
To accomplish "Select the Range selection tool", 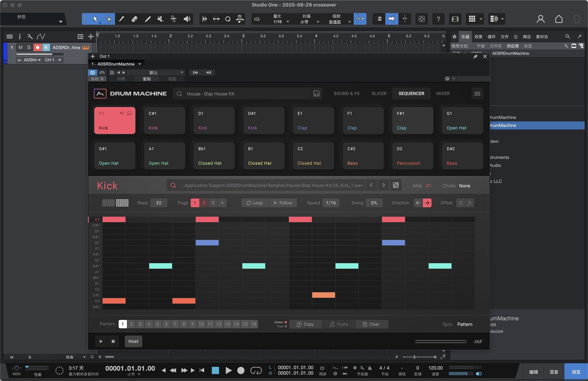I will (109, 19).
